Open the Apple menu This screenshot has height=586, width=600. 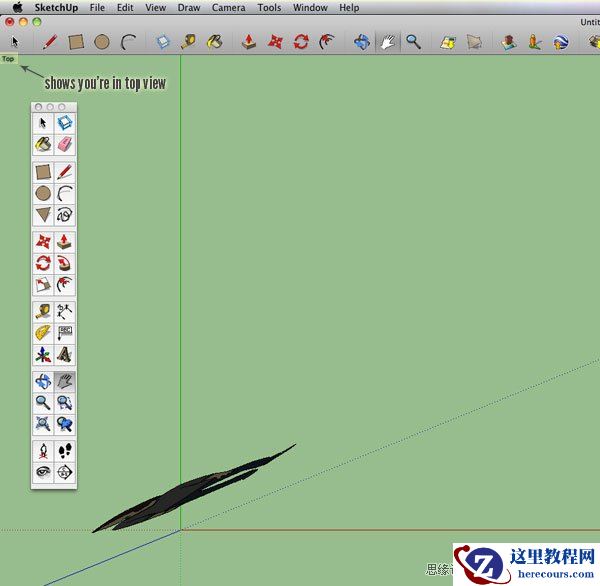click(17, 7)
